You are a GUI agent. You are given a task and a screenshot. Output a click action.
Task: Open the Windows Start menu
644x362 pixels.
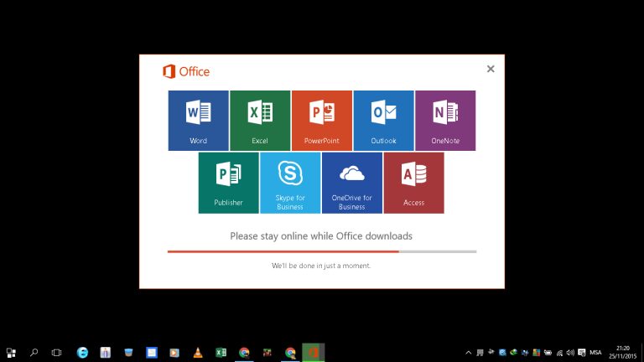pyautogui.click(x=11, y=353)
